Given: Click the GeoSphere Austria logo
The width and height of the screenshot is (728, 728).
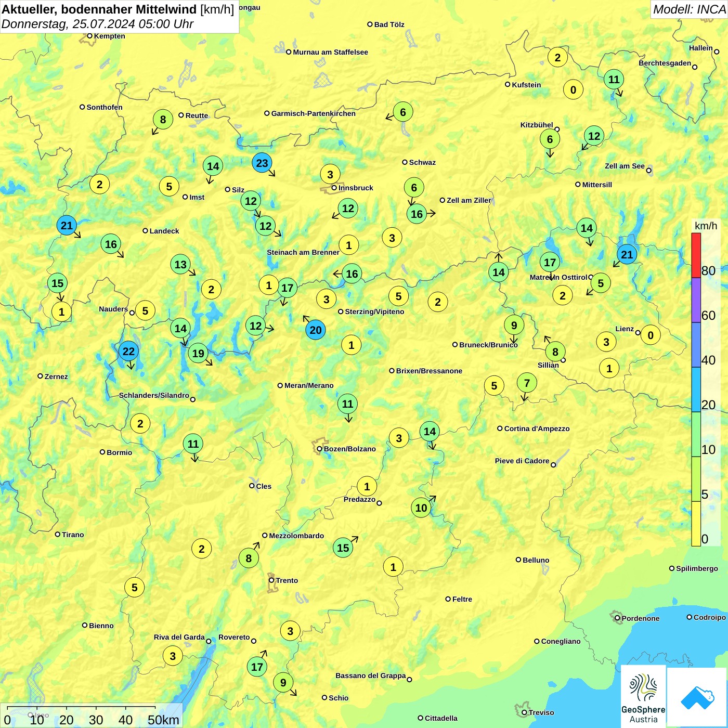Looking at the screenshot, I should tap(643, 696).
